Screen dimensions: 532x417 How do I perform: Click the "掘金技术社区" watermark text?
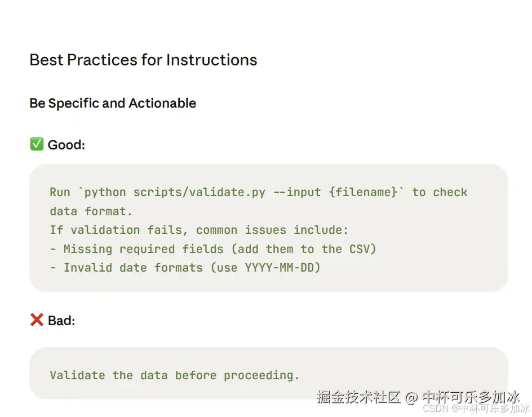click(x=358, y=397)
